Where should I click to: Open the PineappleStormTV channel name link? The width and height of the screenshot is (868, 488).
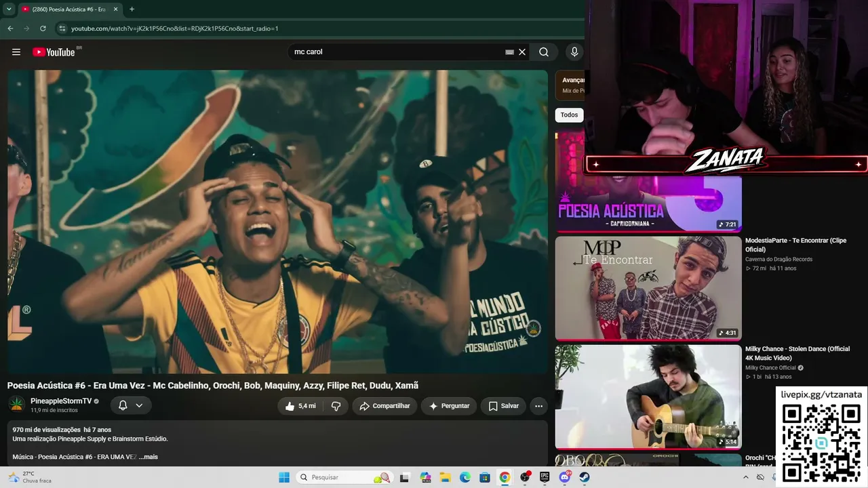tap(61, 401)
